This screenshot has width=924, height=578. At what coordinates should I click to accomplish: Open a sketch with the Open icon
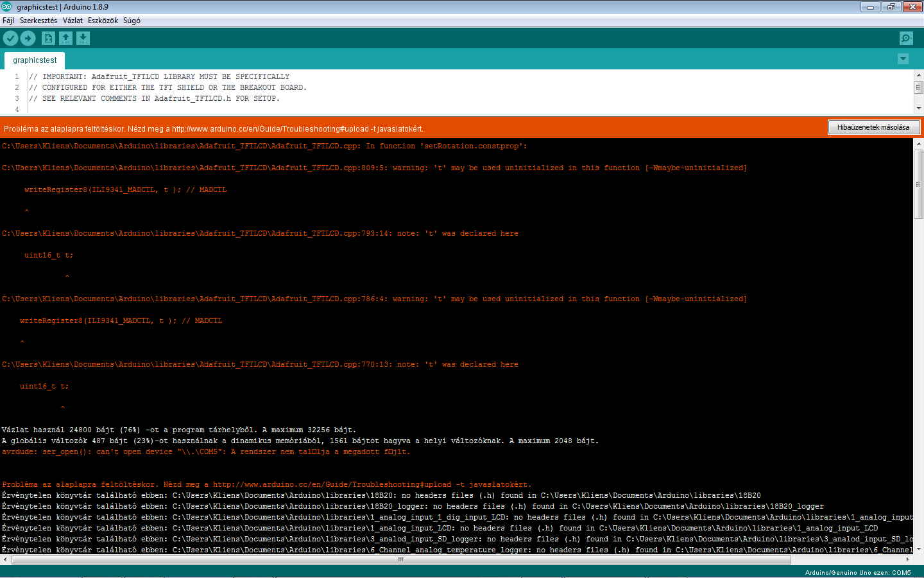65,39
